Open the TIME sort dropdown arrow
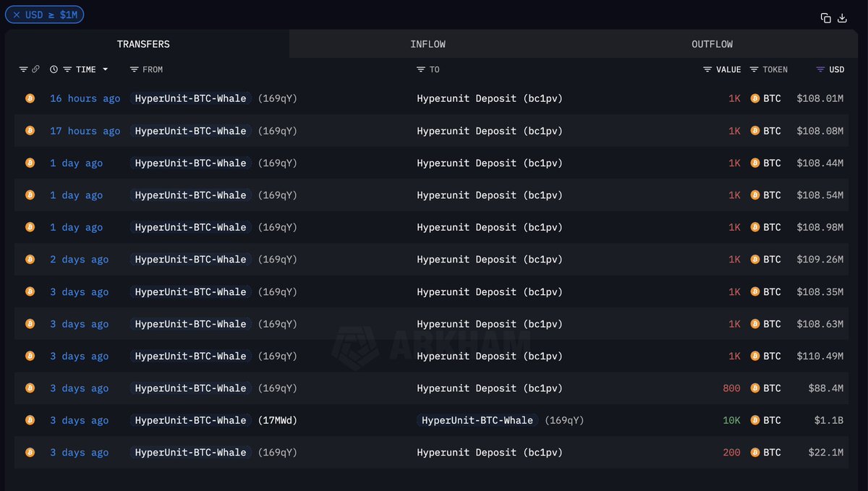The width and height of the screenshot is (868, 491). [106, 69]
